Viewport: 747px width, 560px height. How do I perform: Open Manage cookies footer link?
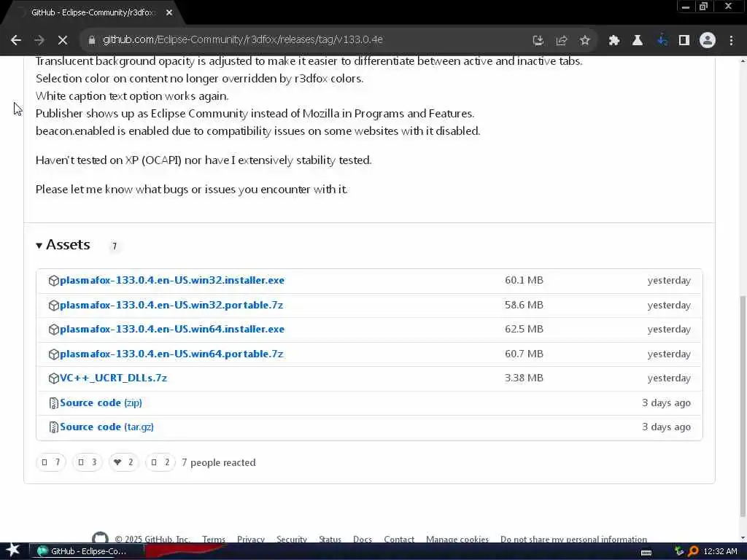pyautogui.click(x=457, y=539)
